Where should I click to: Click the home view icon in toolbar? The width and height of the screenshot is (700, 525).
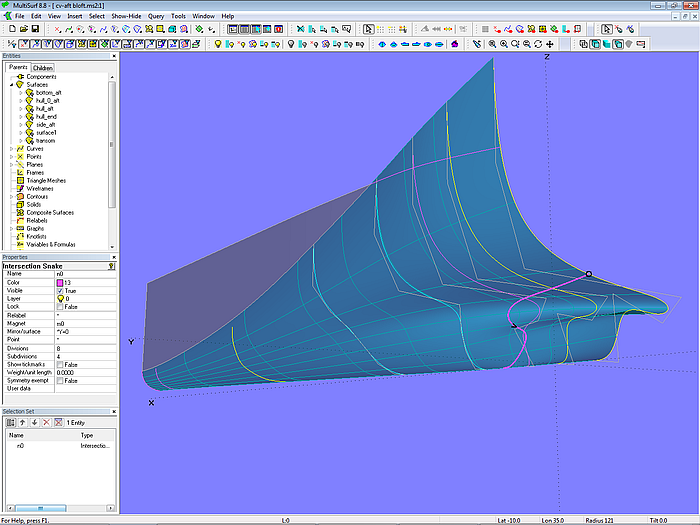click(x=456, y=44)
